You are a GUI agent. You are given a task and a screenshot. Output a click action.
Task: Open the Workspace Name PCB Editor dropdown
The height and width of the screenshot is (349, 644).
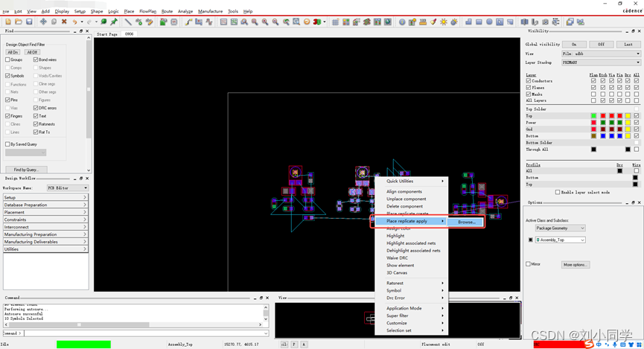67,188
